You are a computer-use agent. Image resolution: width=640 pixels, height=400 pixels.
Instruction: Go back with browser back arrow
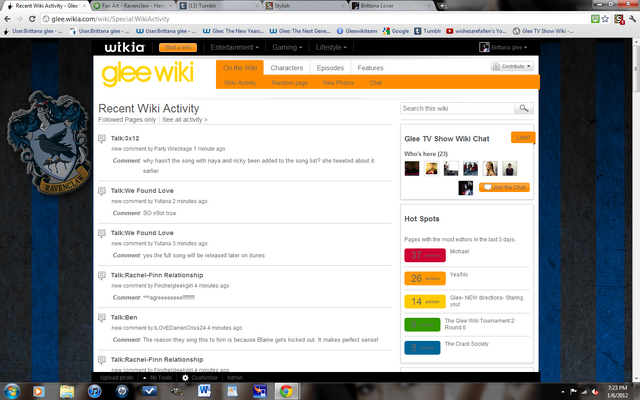(7, 19)
